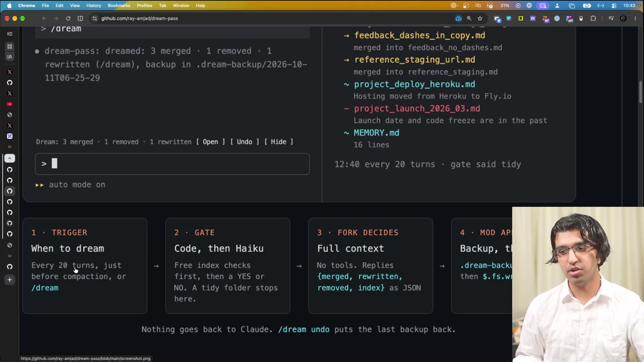This screenshot has width=644, height=362.
Task: Open the media controls toolbar button
Action: pos(611,19)
